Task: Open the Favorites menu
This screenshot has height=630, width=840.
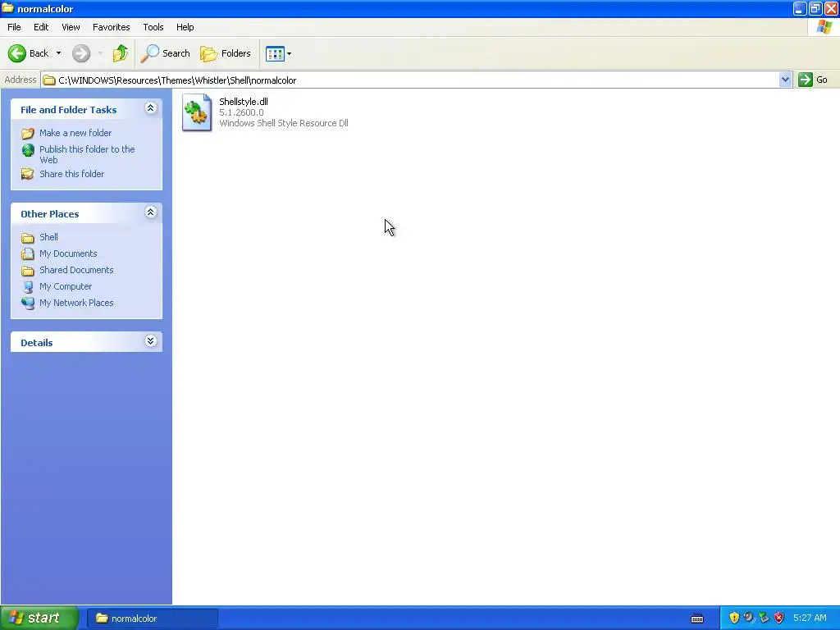Action: click(x=112, y=27)
